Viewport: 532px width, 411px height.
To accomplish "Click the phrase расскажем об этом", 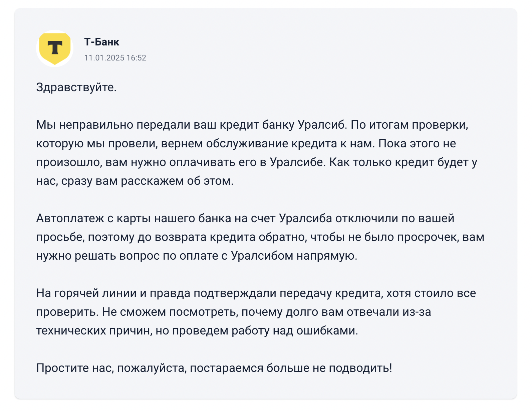I will (x=177, y=181).
